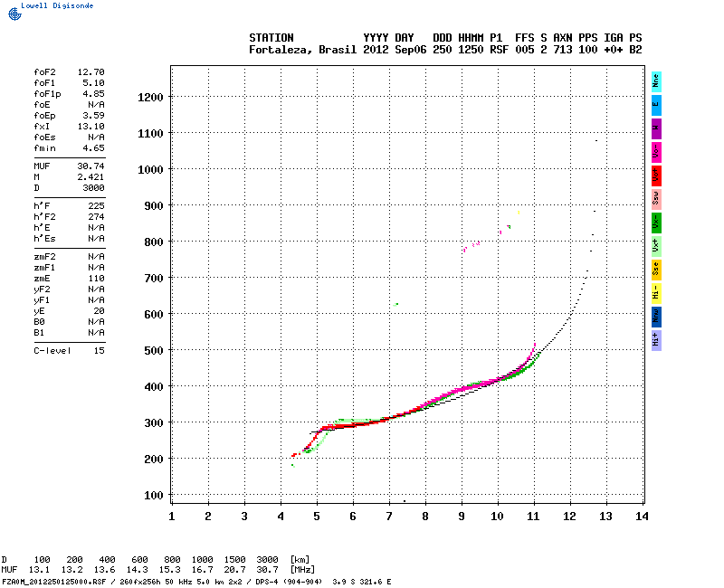Click the 500 km height axis label

[154, 351]
